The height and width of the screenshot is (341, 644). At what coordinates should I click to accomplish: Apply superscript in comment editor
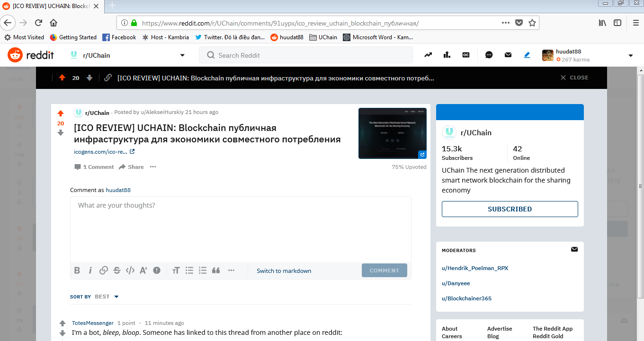(143, 271)
